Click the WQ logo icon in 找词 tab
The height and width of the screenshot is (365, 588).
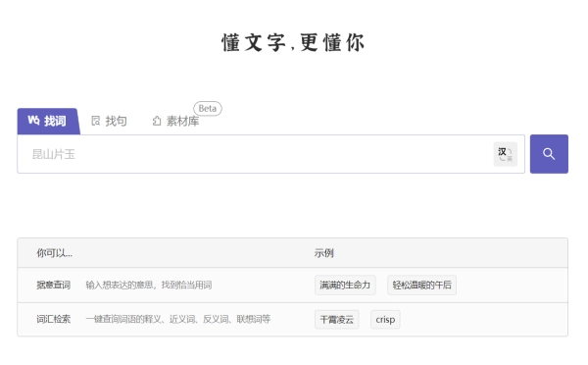click(33, 120)
